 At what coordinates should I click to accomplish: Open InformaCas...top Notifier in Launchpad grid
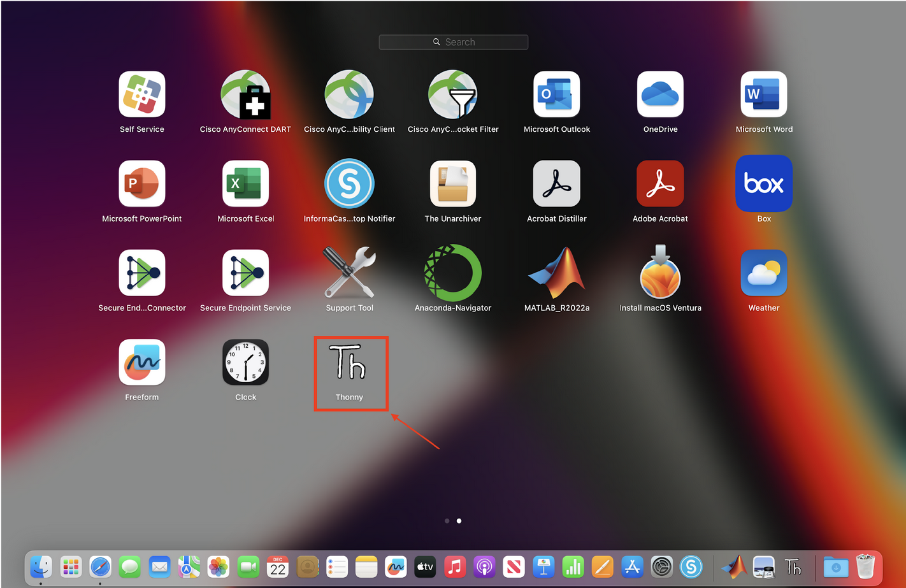coord(349,183)
